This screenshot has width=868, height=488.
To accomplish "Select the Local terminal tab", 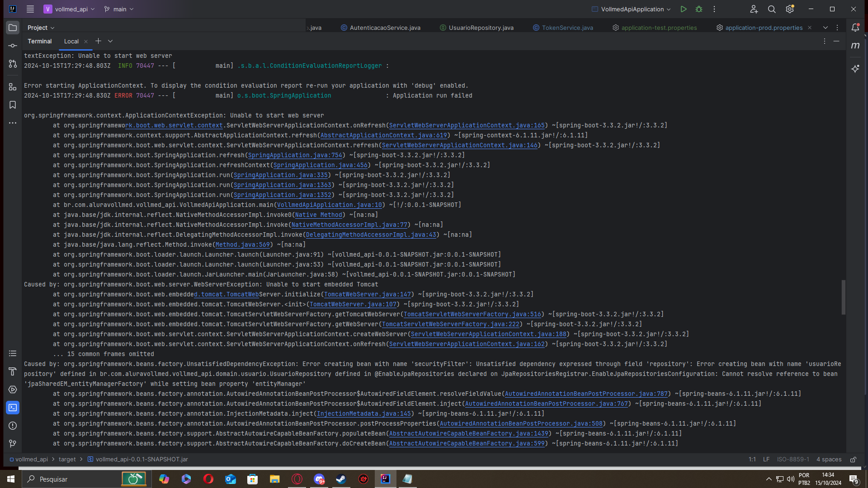I will 71,41.
